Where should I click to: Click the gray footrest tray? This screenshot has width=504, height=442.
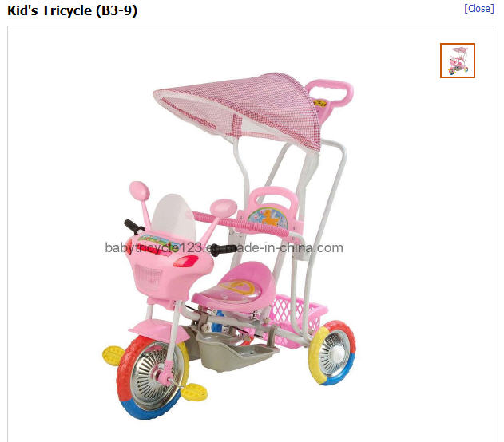coord(232,351)
